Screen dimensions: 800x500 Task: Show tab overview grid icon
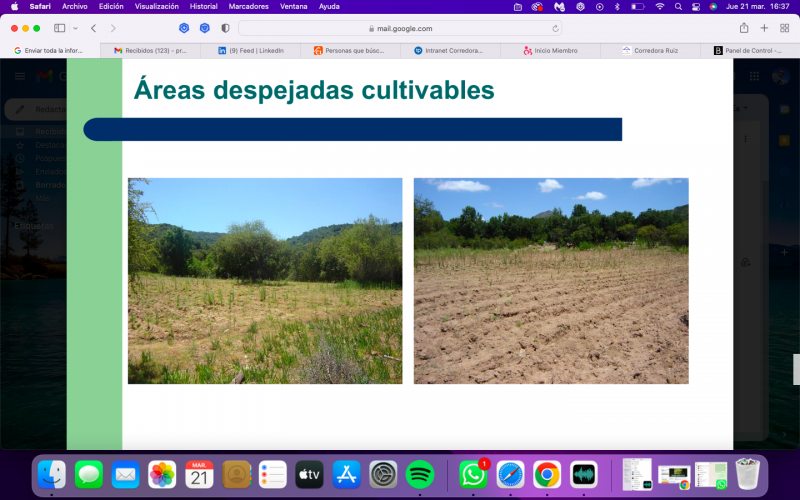click(785, 28)
